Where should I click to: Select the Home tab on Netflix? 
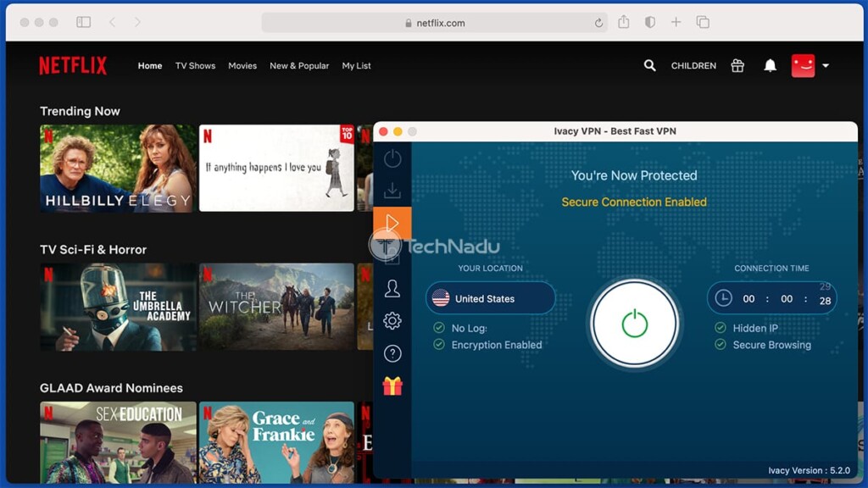pos(150,65)
